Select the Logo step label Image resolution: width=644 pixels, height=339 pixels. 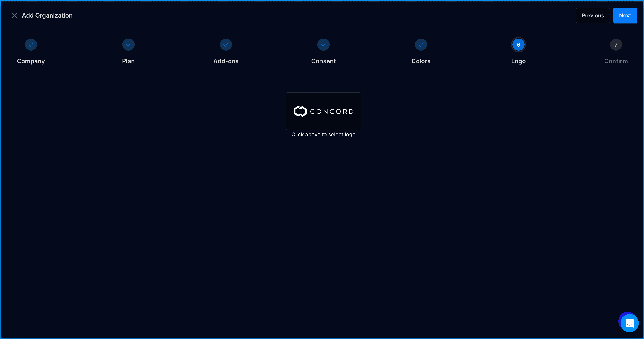coord(518,61)
